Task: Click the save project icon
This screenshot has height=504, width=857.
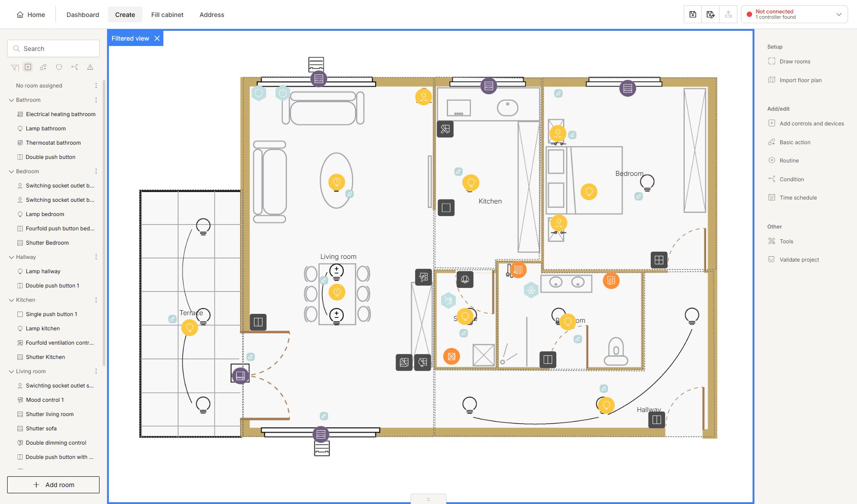Action: point(693,14)
